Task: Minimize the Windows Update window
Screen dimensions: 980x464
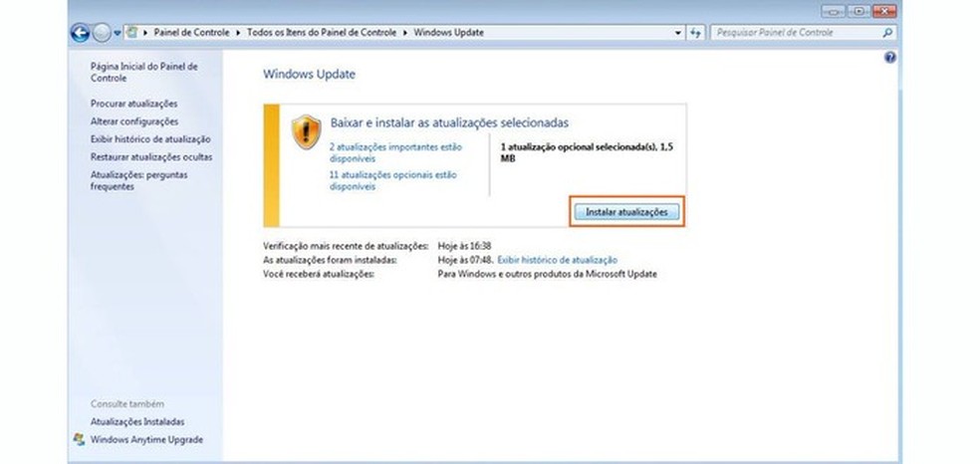Action: pyautogui.click(x=834, y=11)
